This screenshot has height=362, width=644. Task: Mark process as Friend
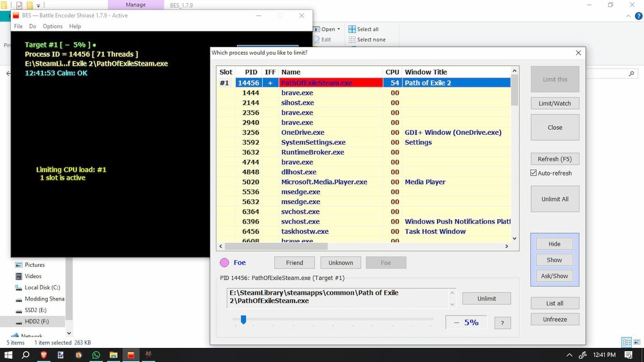[x=295, y=262]
